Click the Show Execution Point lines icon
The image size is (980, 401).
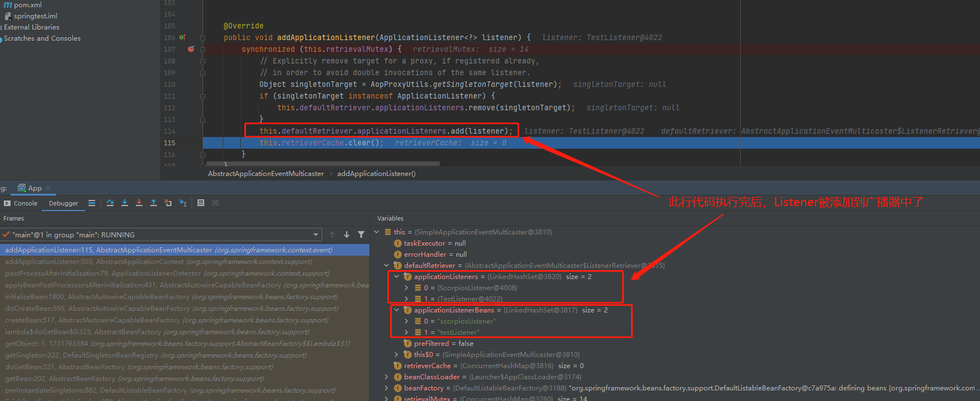[92, 203]
